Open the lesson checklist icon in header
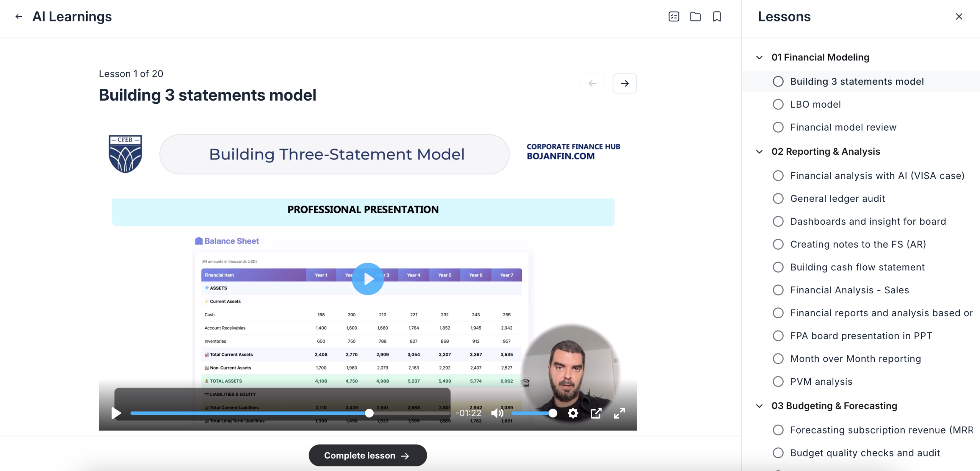The image size is (980, 471). pyautogui.click(x=674, y=16)
